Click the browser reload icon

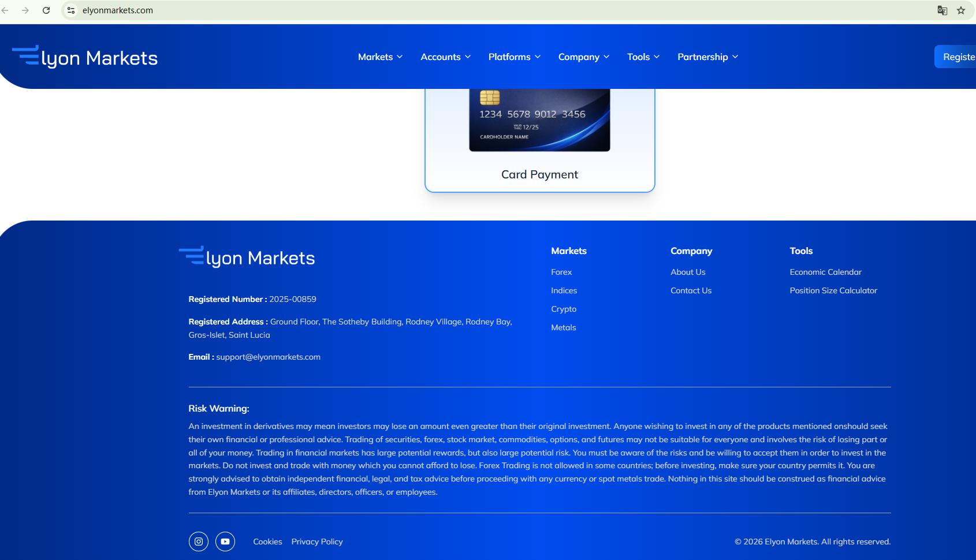pyautogui.click(x=46, y=10)
